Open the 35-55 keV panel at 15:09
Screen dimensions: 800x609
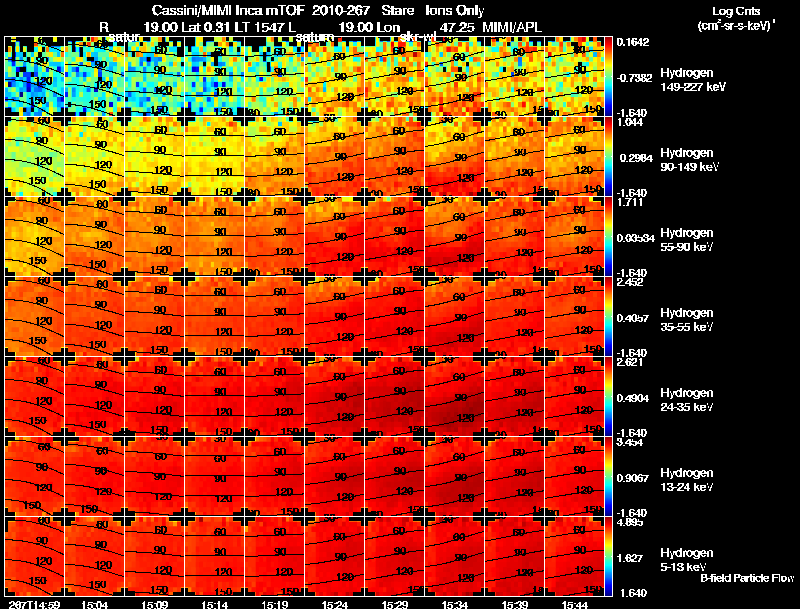coord(154,317)
